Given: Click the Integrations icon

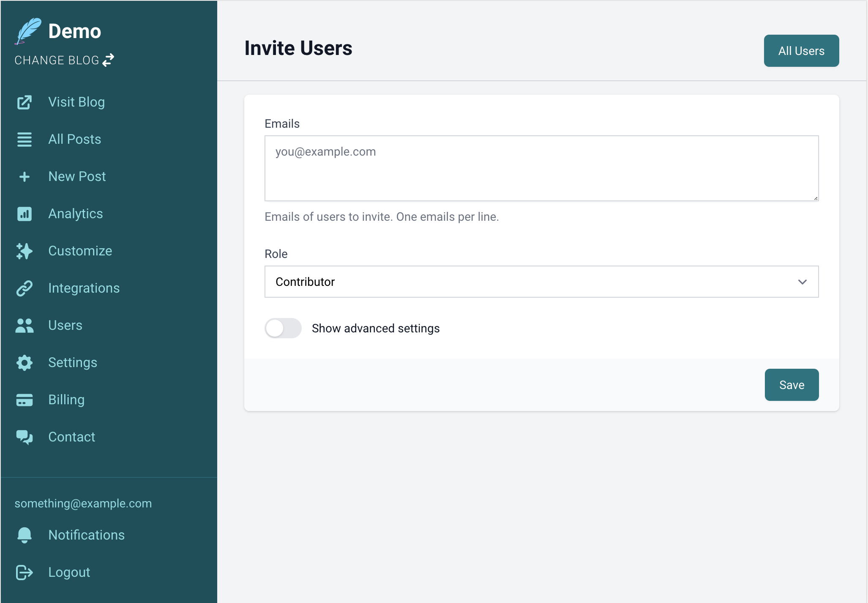Looking at the screenshot, I should click(25, 288).
